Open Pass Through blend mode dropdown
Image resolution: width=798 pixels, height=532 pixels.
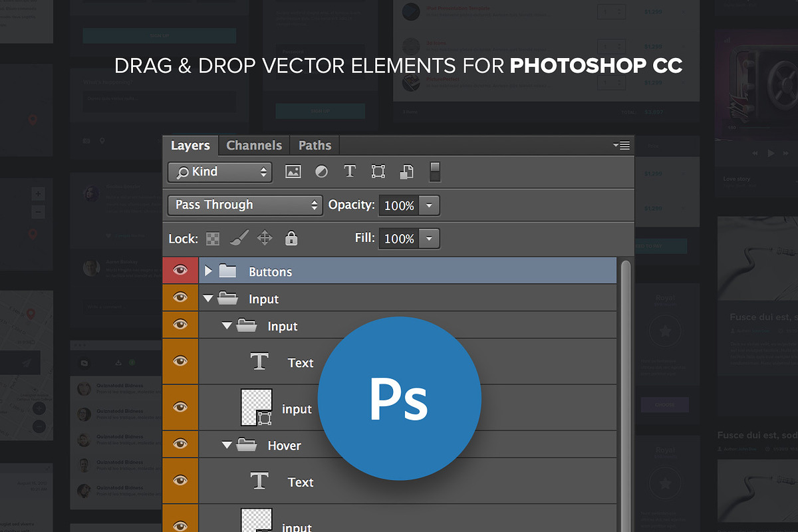[245, 205]
